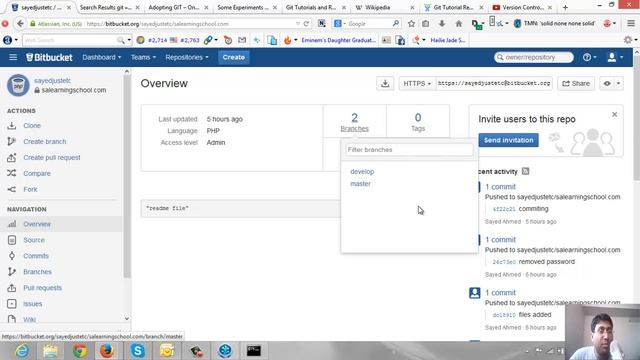Open the Bitbucket hamburger menu
640x360 pixels.
(13, 57)
